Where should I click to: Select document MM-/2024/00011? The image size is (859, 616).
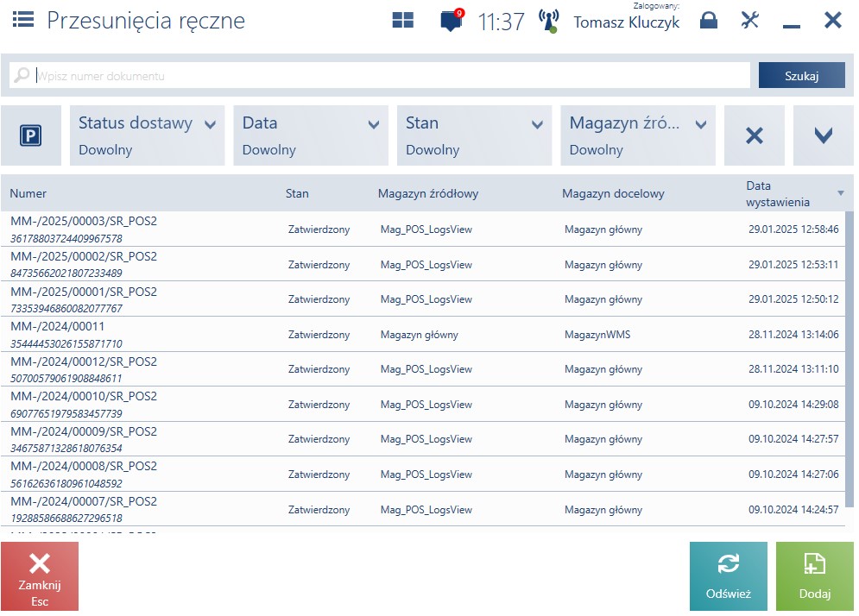(423, 334)
